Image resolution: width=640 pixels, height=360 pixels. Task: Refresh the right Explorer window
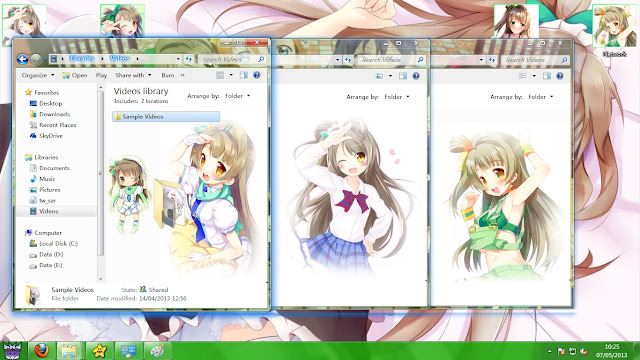click(491, 60)
